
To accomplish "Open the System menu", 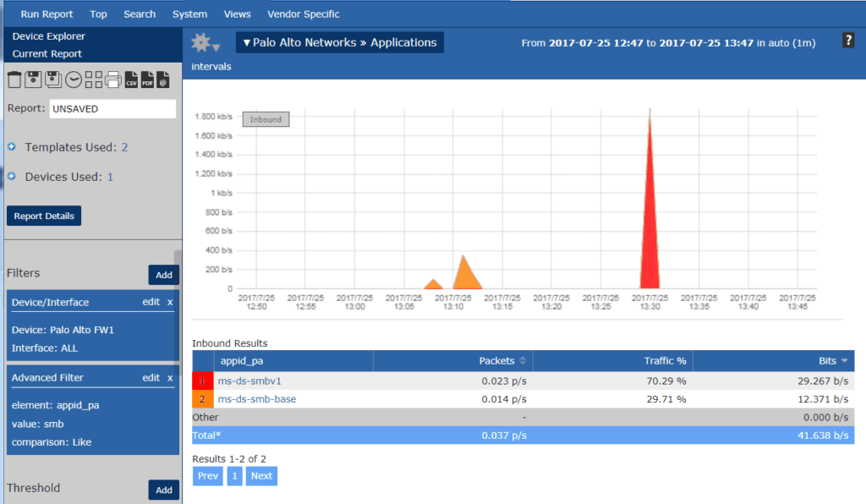I will click(x=189, y=14).
